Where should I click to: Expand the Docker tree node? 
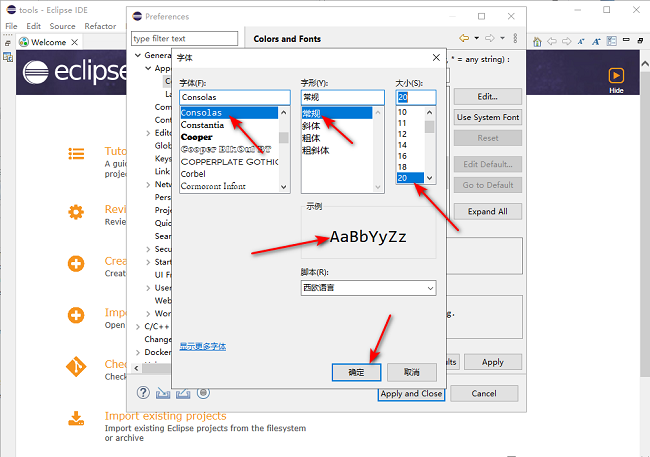click(138, 352)
